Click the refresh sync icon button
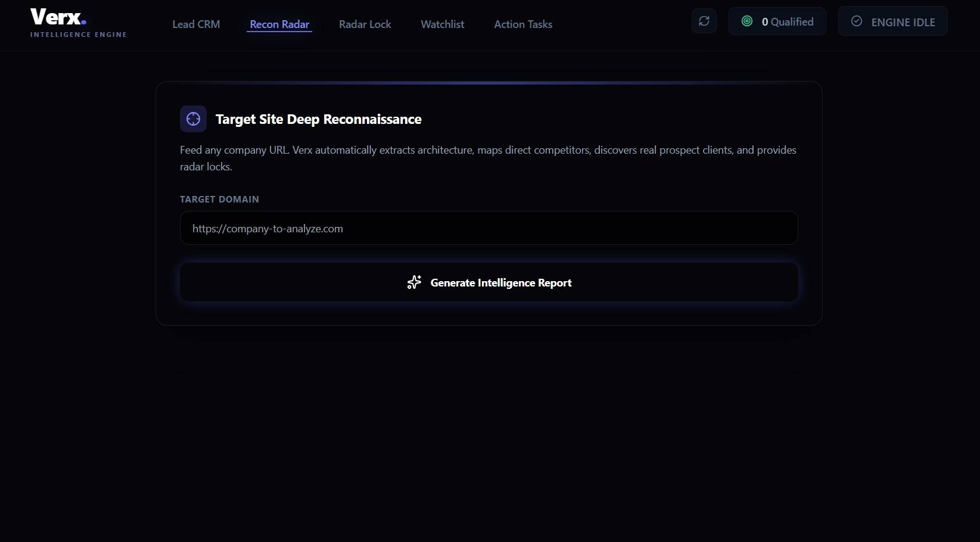980x542 pixels. click(x=704, y=21)
